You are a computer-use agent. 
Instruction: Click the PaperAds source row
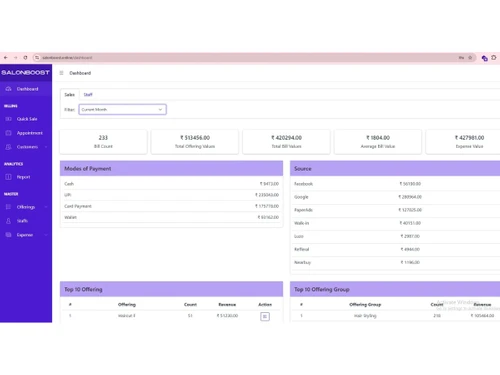(395, 210)
